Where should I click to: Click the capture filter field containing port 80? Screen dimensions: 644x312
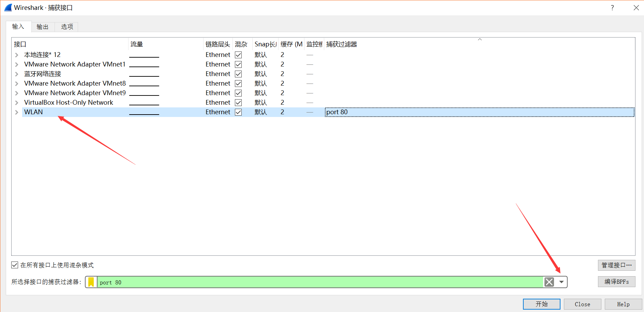320,282
